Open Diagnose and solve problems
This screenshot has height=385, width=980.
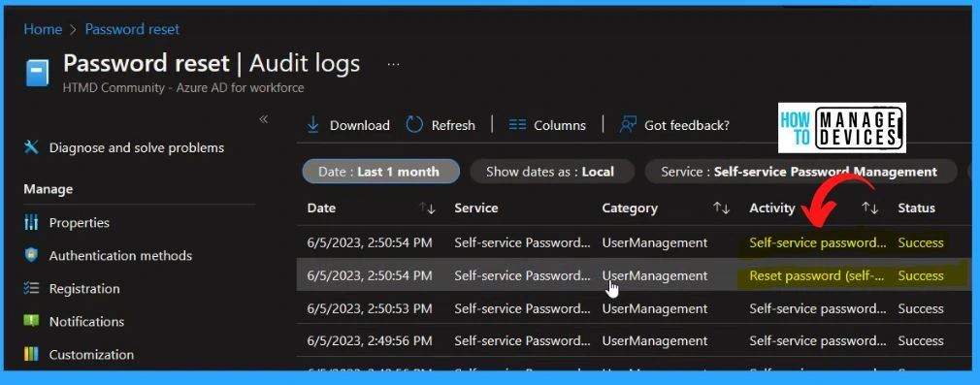(x=136, y=147)
